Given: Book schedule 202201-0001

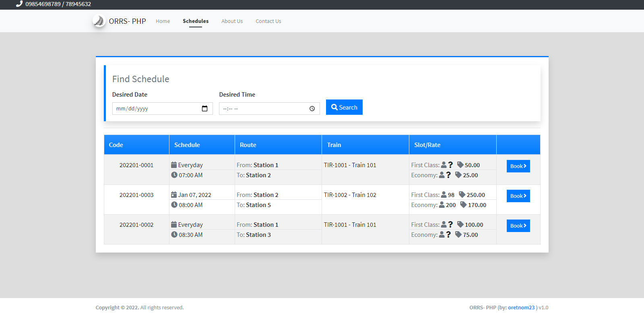Looking at the screenshot, I should (518, 166).
